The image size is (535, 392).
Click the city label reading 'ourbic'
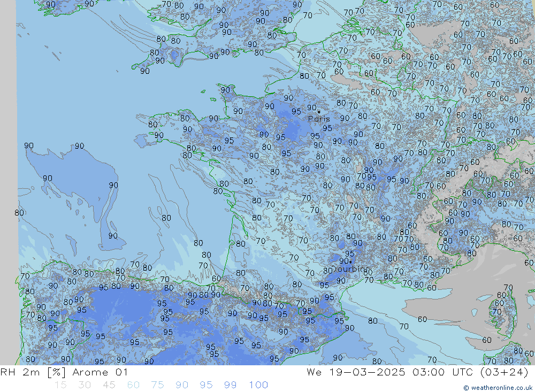351,269
